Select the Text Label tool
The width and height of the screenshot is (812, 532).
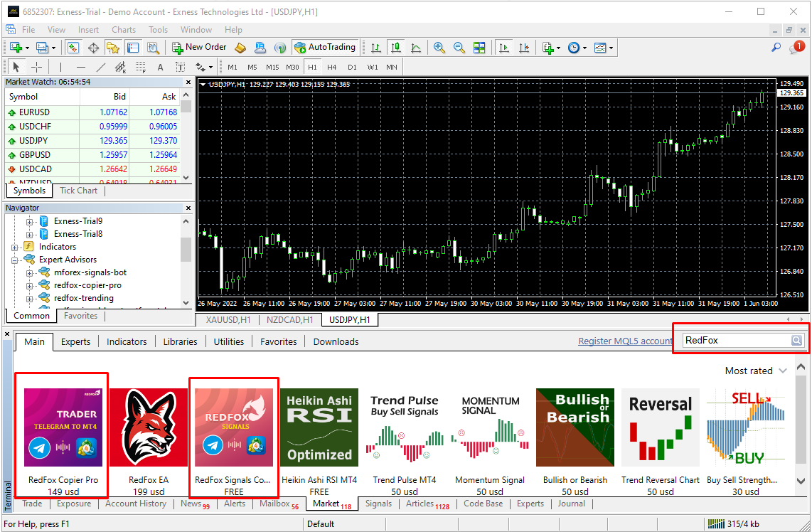(180, 67)
